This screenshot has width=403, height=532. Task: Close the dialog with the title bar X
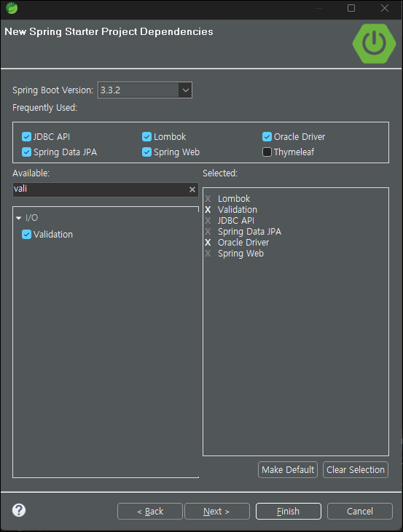(384, 8)
